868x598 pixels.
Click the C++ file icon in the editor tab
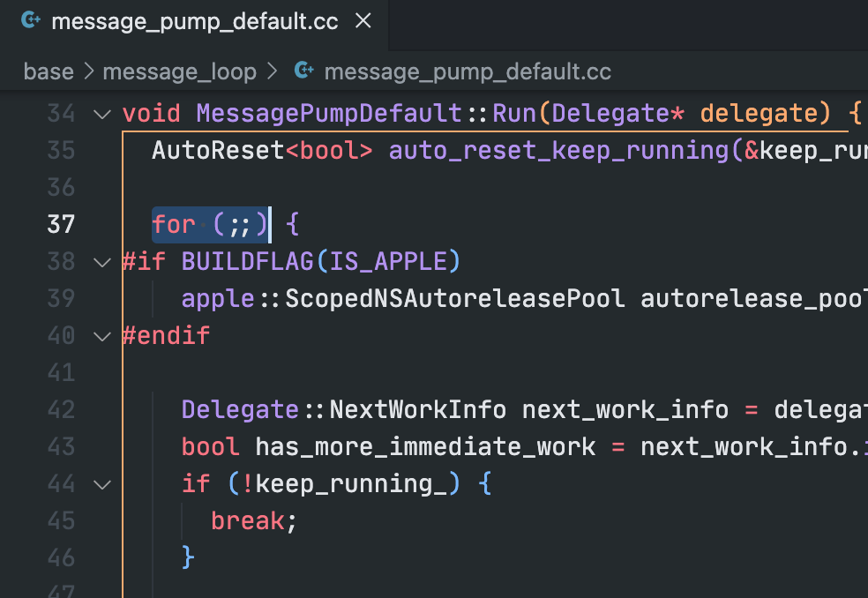[x=32, y=22]
